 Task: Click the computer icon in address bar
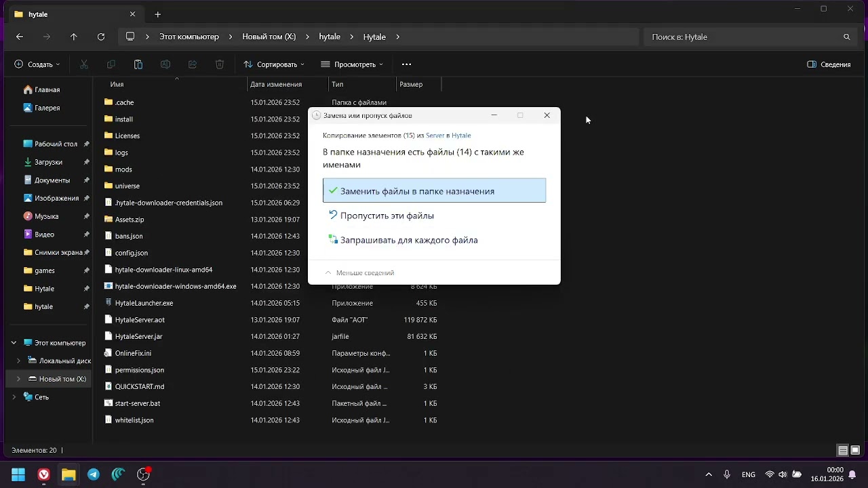(x=130, y=37)
